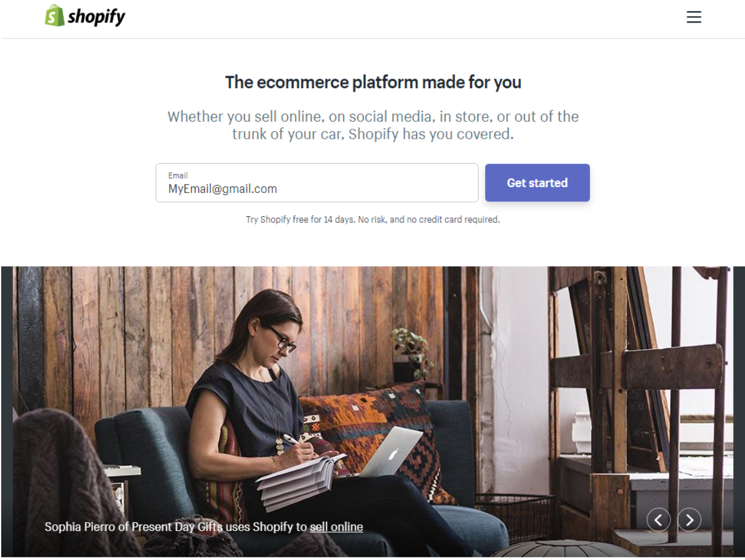
Task: Click the open notebook on her lap
Action: coord(299,480)
